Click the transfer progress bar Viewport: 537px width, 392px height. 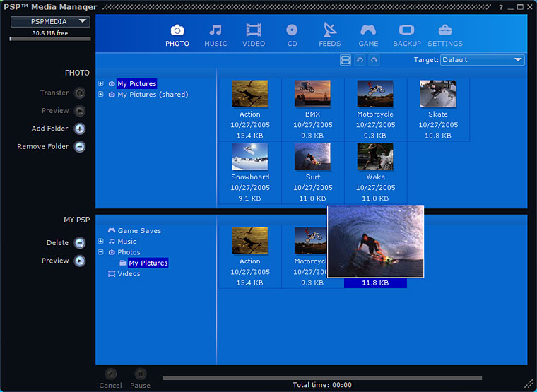321,378
